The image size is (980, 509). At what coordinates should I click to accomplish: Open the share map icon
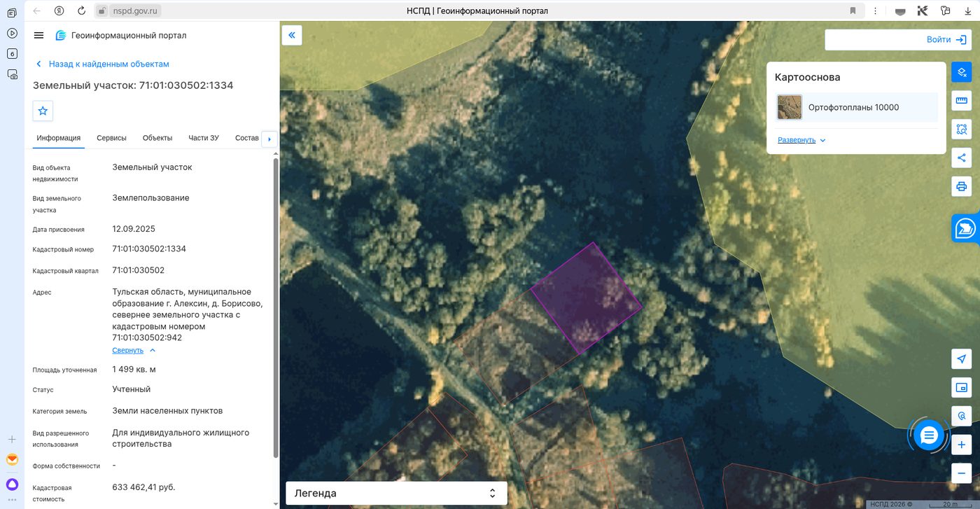pos(962,158)
